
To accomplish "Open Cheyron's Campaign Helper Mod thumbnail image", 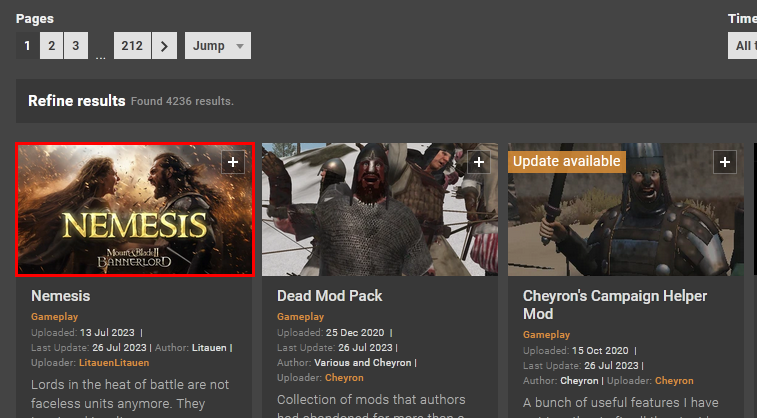I will coord(626,209).
